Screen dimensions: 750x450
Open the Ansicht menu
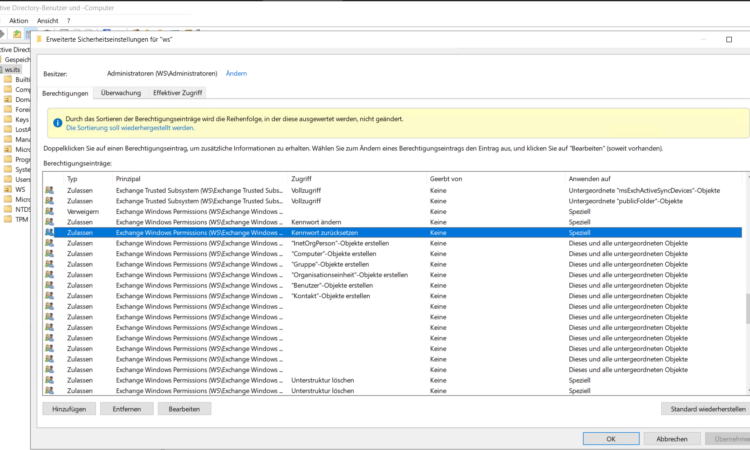click(47, 21)
